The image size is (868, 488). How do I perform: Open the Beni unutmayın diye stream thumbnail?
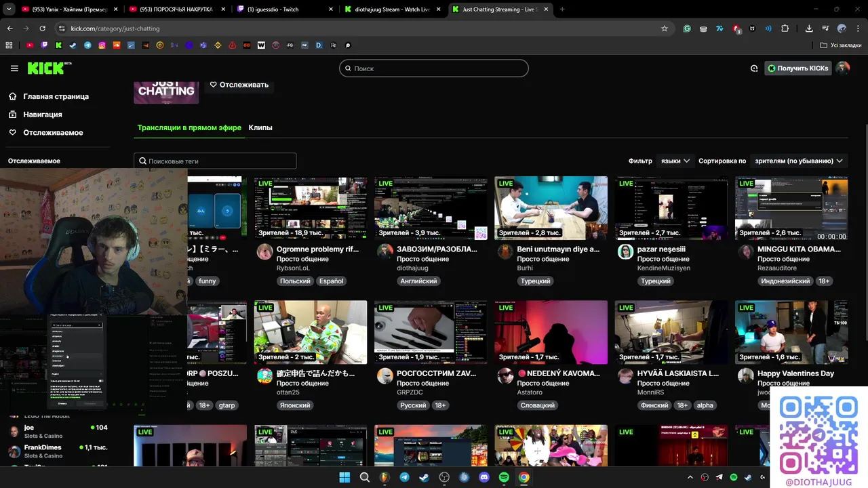click(551, 208)
